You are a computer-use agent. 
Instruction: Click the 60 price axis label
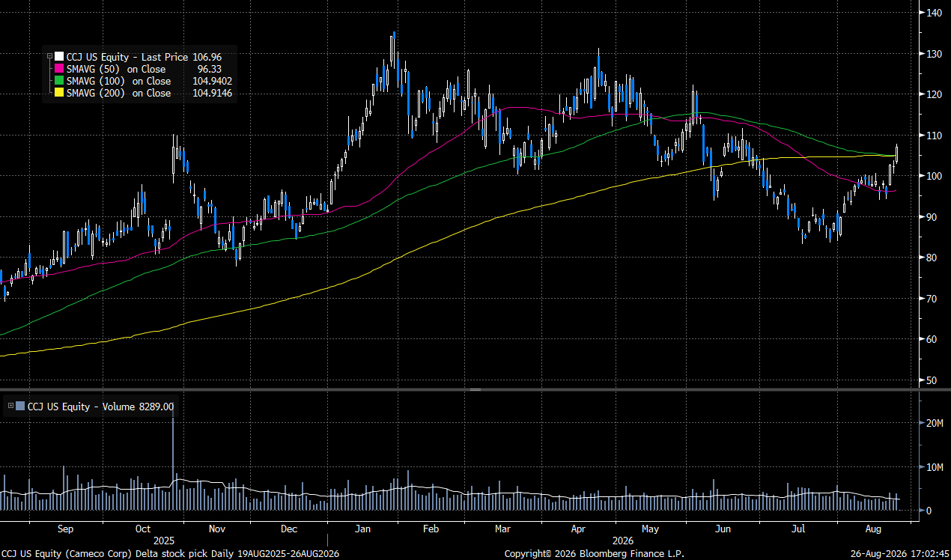(x=932, y=339)
